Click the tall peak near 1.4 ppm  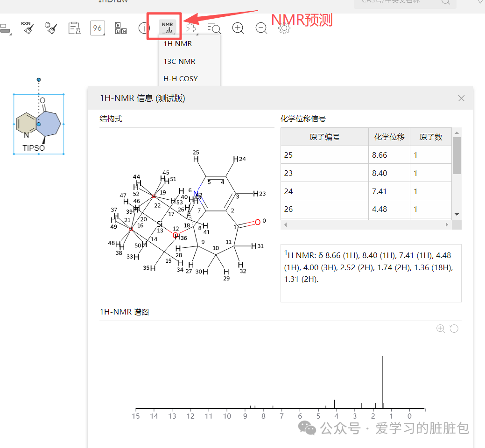click(382, 382)
